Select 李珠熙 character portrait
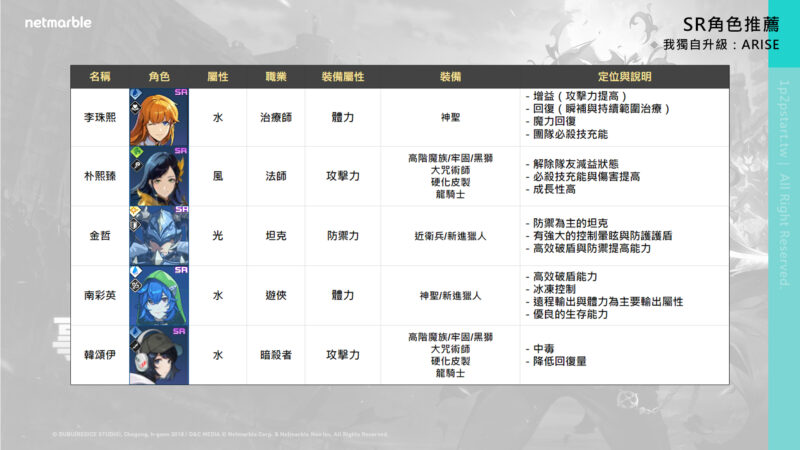 click(159, 117)
